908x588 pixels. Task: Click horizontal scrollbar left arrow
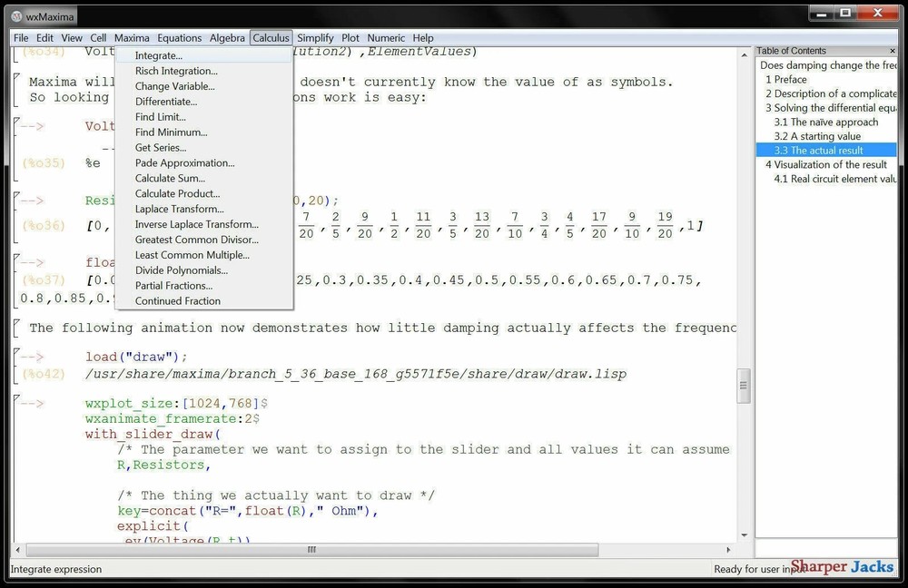(x=18, y=549)
